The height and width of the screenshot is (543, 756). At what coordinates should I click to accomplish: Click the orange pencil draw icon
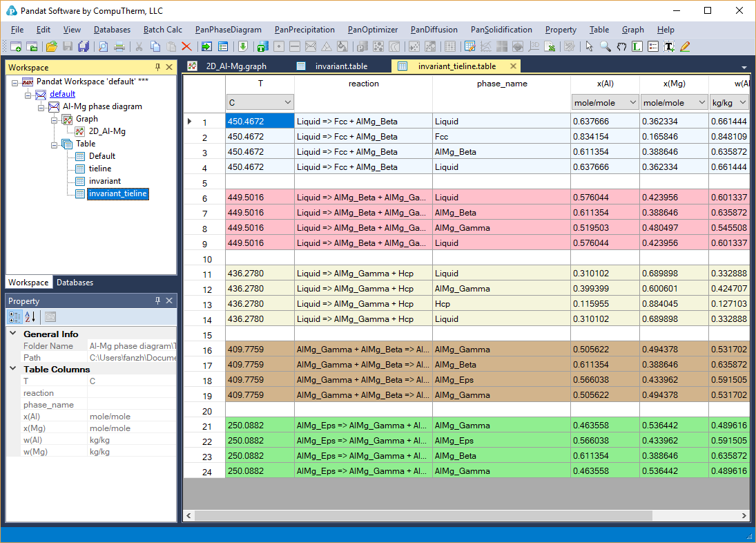(x=685, y=46)
